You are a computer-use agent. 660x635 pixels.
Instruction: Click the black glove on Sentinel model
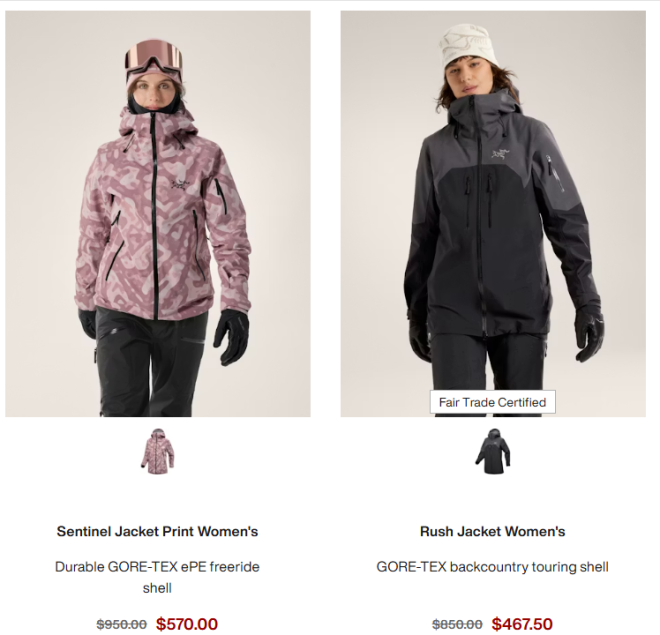click(x=232, y=337)
